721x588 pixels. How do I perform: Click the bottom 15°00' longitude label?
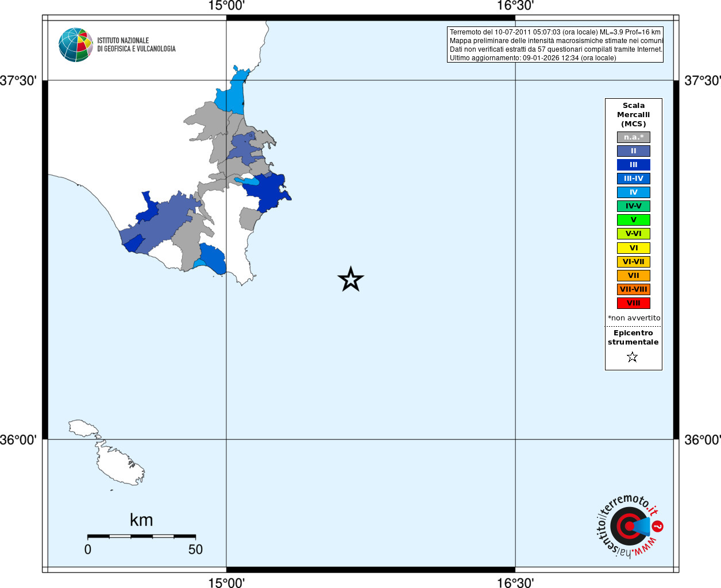pos(226,582)
